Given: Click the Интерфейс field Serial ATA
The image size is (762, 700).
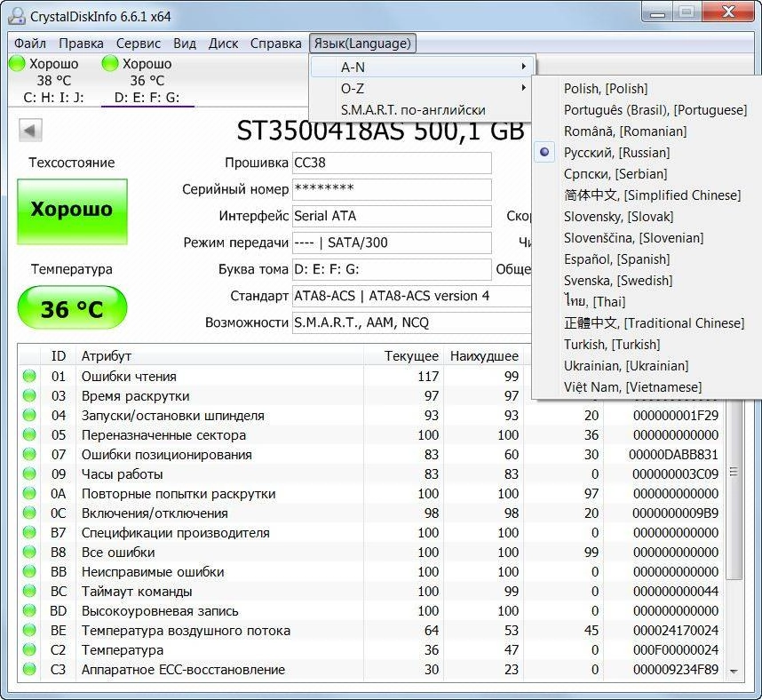Looking at the screenshot, I should [392, 217].
